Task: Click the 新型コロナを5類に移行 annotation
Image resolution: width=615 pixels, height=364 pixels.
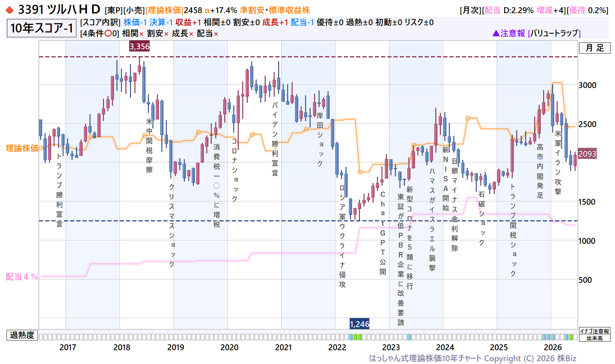Action: click(x=410, y=238)
